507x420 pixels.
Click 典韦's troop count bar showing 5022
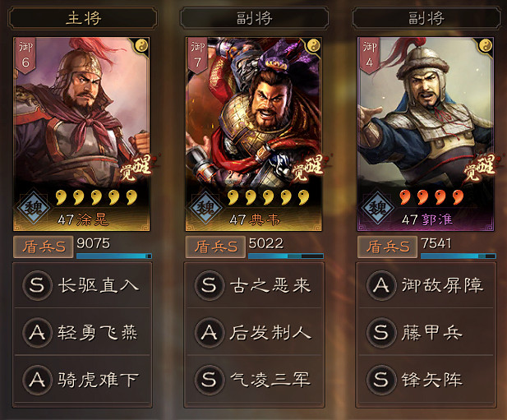tap(286, 256)
